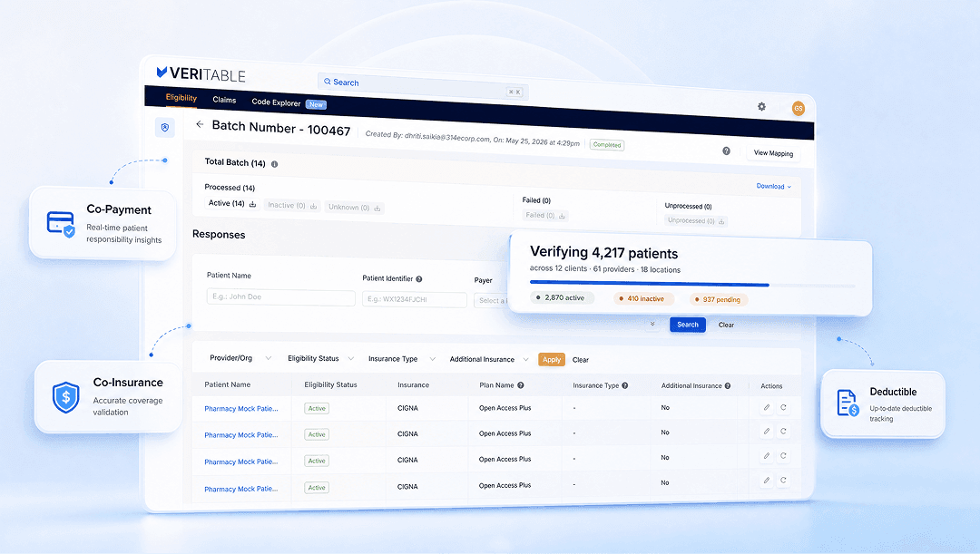Expand the Additional Insurance filter dropdown

point(489,359)
